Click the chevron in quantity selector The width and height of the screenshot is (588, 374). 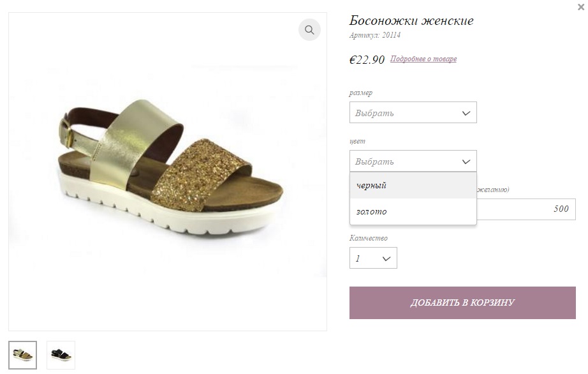pyautogui.click(x=386, y=258)
